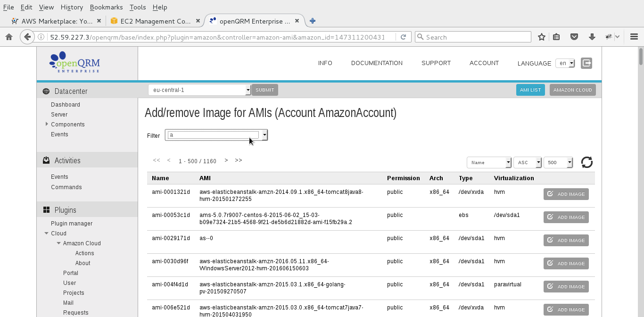Screen dimensions: 644x317
Task: Click the extension icon beside the downloads arrow
Action: point(609,37)
